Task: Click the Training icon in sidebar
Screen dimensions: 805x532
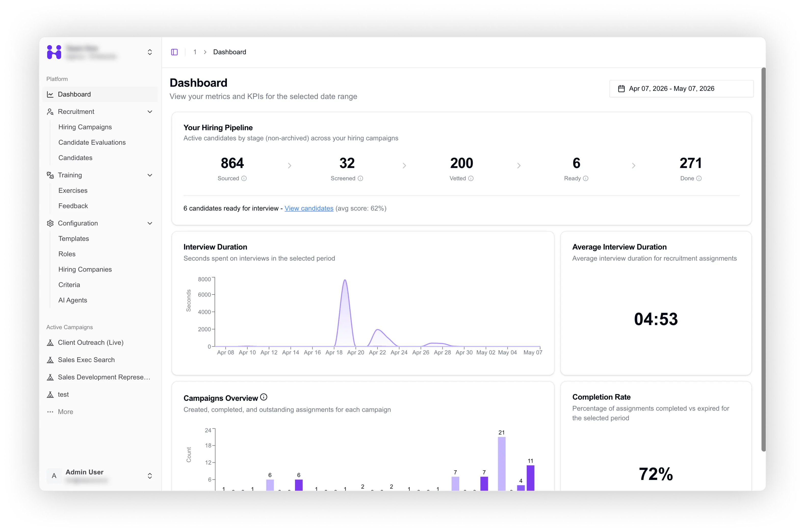Action: (50, 175)
